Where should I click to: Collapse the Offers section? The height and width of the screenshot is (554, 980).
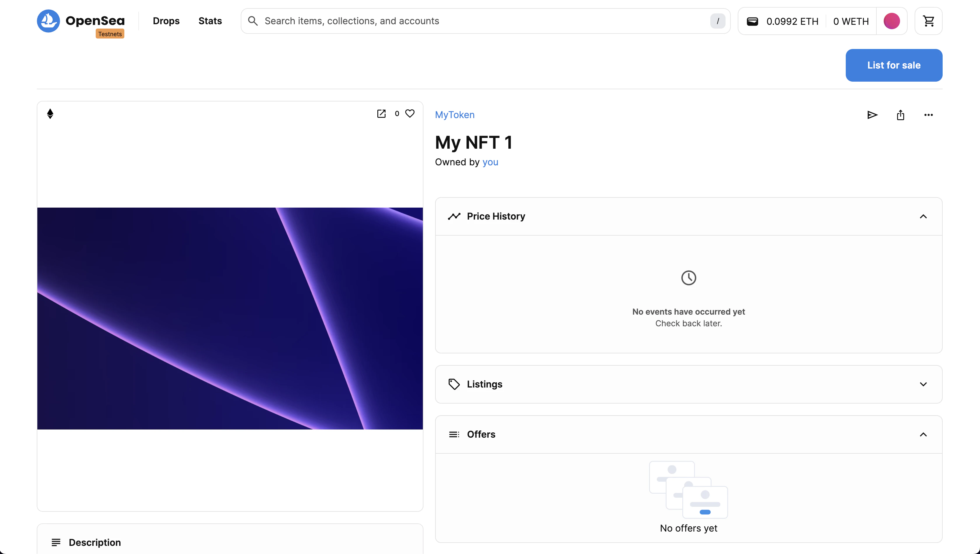pyautogui.click(x=923, y=434)
